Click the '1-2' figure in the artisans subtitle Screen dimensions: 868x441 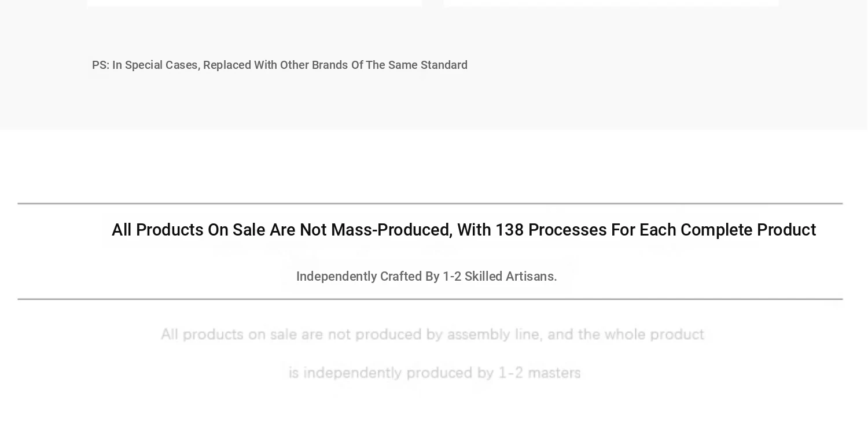[452, 277]
